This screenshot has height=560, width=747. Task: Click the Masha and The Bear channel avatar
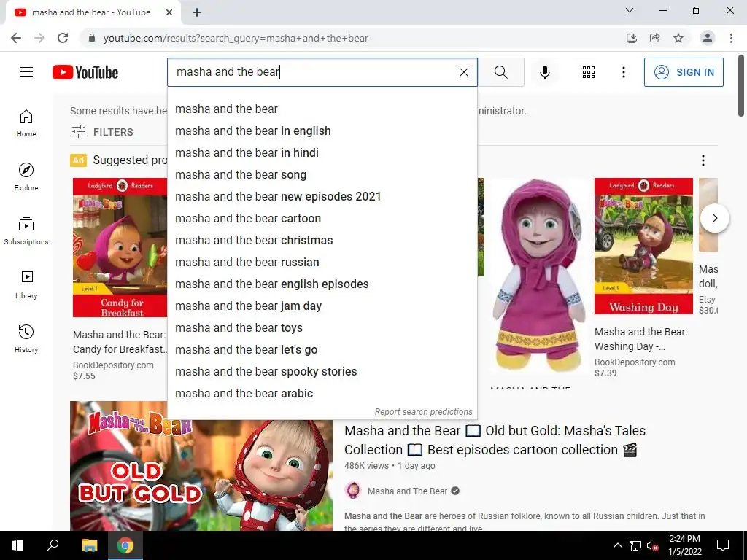(353, 490)
